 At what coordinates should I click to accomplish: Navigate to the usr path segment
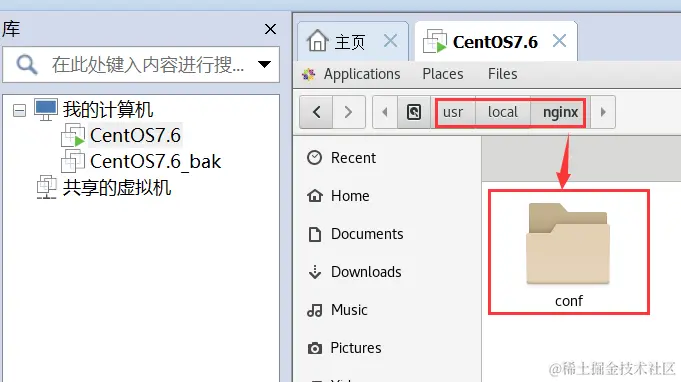pyautogui.click(x=453, y=112)
